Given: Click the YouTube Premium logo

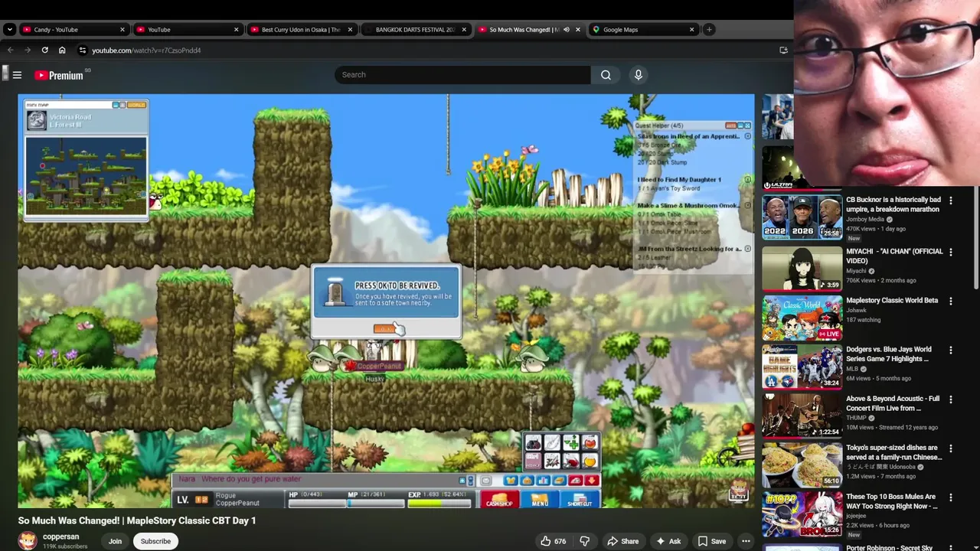Looking at the screenshot, I should coord(59,75).
